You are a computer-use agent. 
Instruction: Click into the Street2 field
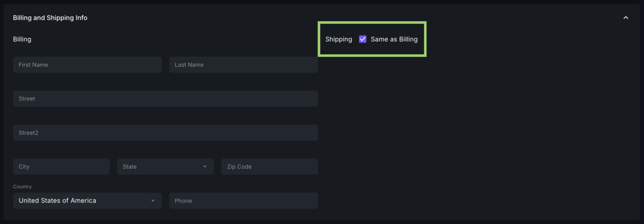165,133
